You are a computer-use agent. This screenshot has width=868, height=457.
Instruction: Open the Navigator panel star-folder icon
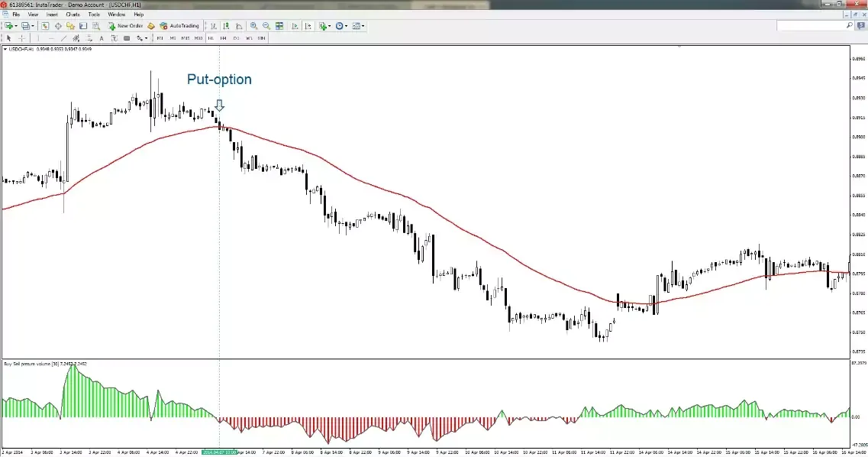point(70,26)
